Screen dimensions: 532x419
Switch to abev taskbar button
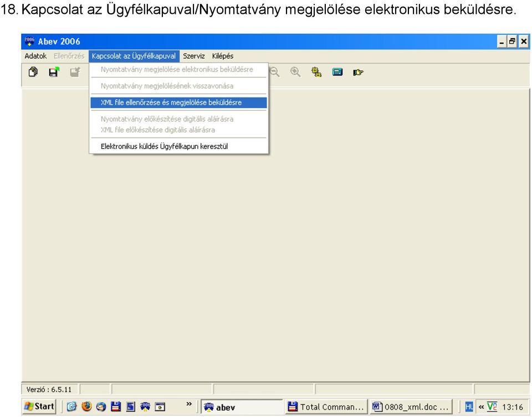click(242, 407)
